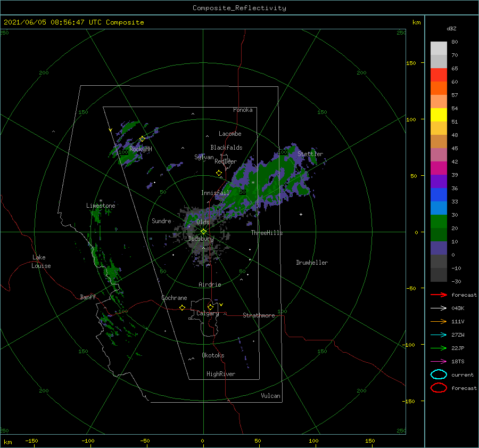The height and width of the screenshot is (448, 479).
Task: Click the current legend label
Action: 463,374
